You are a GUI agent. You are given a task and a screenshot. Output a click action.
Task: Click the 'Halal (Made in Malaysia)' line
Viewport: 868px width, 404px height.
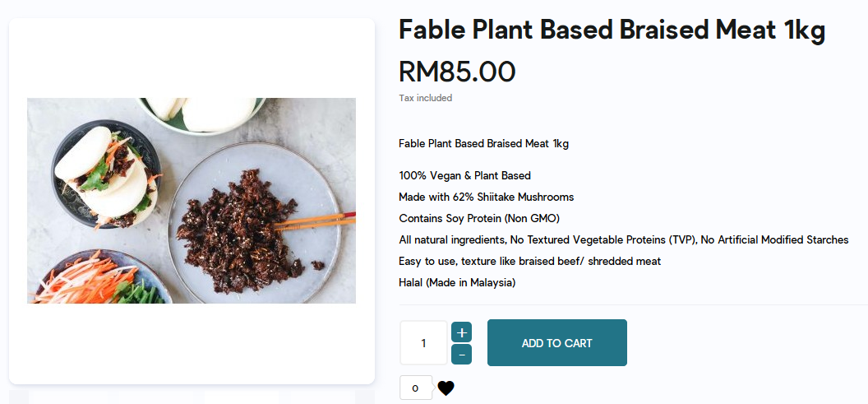point(456,282)
